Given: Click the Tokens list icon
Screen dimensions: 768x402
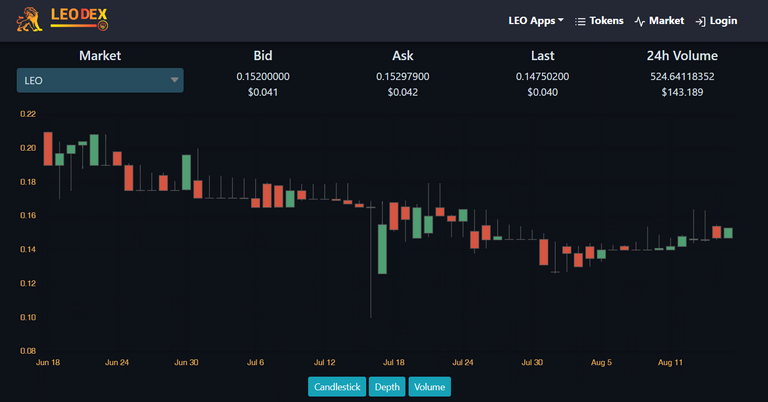Looking at the screenshot, I should [580, 22].
